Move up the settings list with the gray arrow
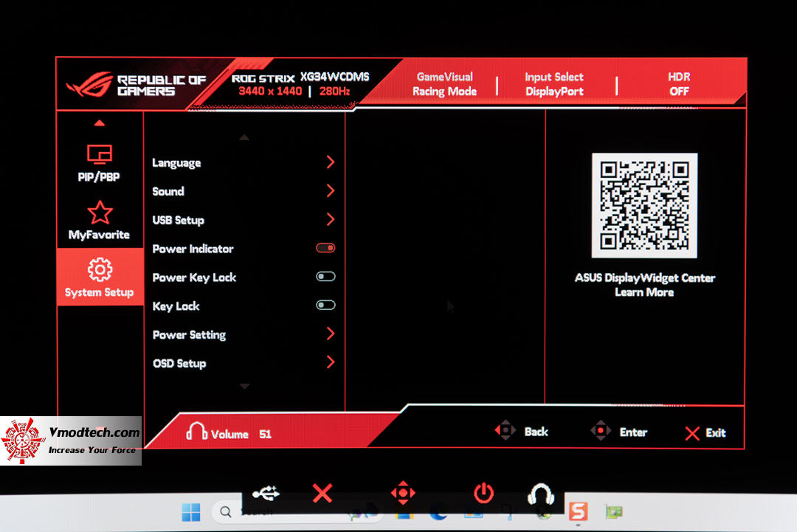 pyautogui.click(x=244, y=137)
